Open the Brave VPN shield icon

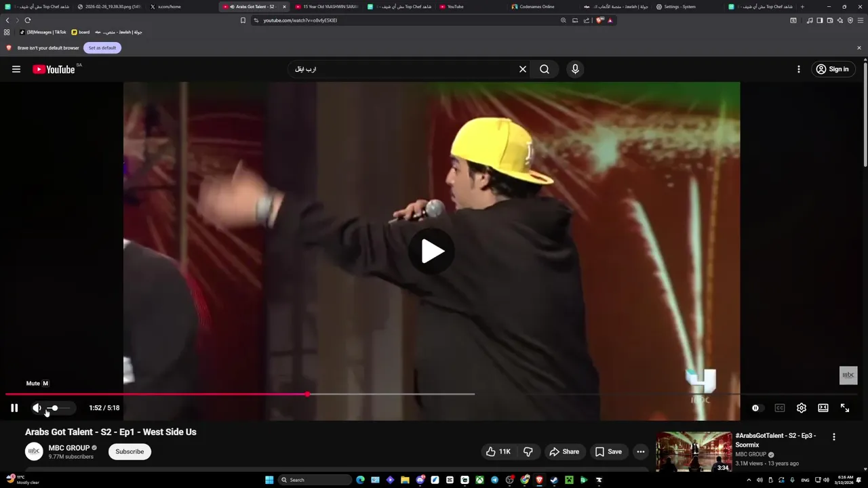850,20
